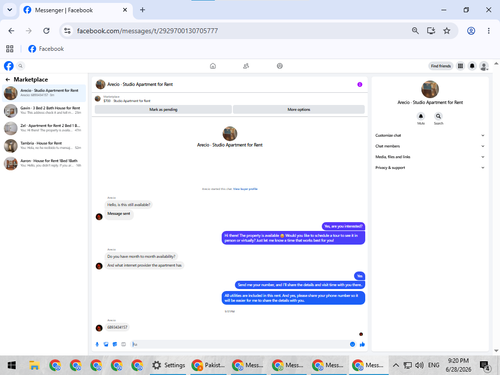Switch to the Pakist... Chrome taskbar window
Image resolution: width=500 pixels, height=375 pixels.
click(209, 365)
